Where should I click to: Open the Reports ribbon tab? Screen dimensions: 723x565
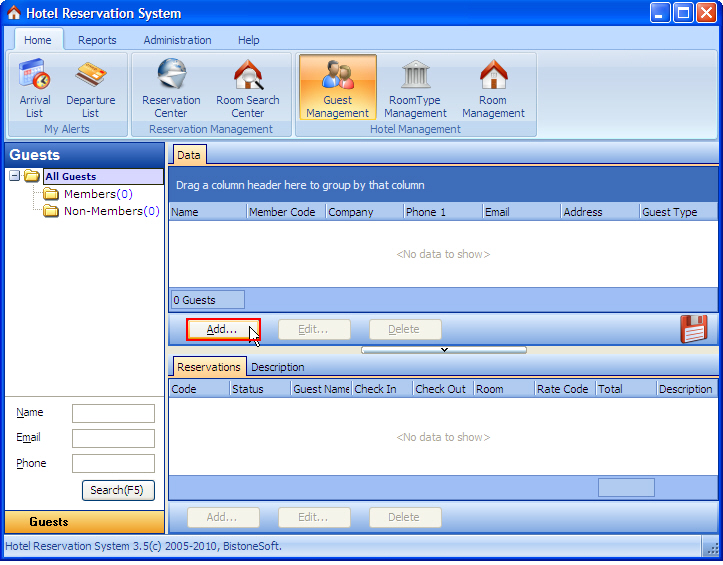[x=97, y=40]
